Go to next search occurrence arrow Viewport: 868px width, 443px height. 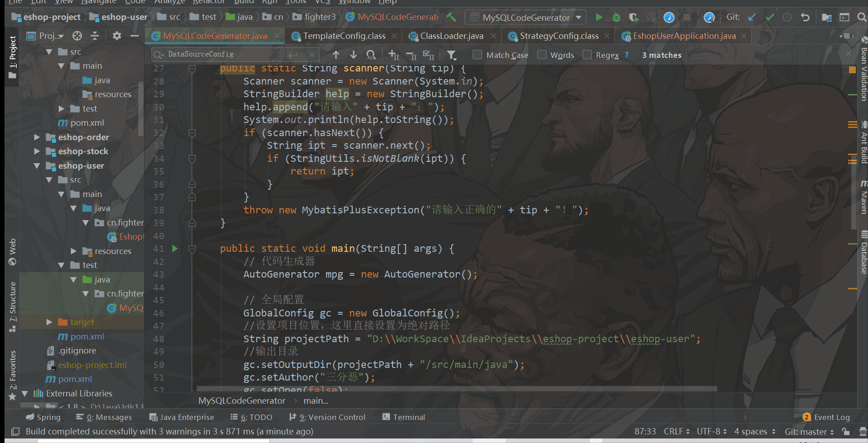pyautogui.click(x=354, y=55)
